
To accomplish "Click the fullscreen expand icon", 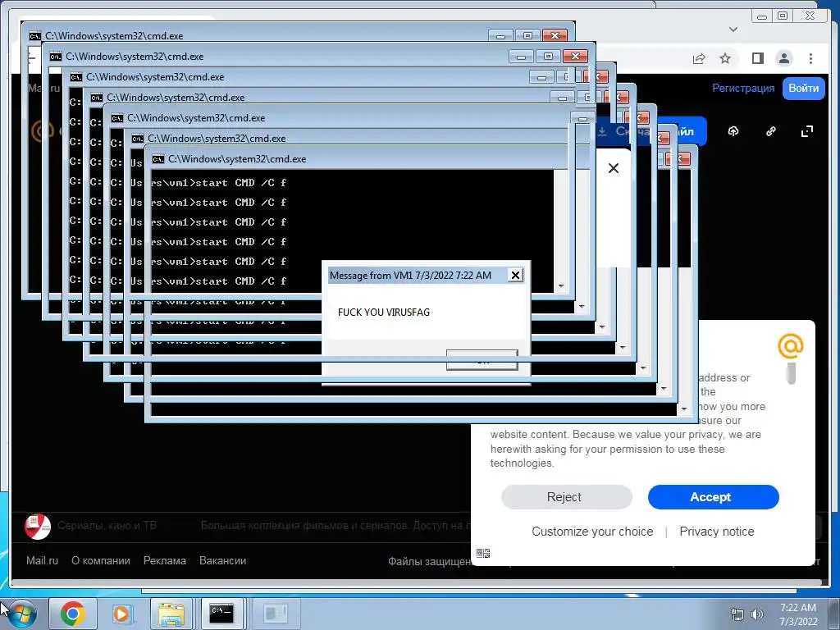I will click(807, 131).
